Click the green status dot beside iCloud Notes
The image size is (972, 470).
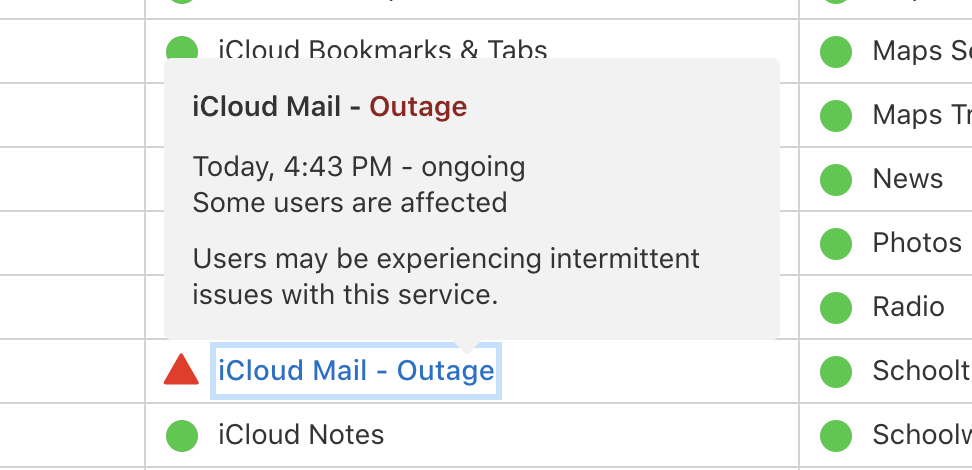(181, 435)
